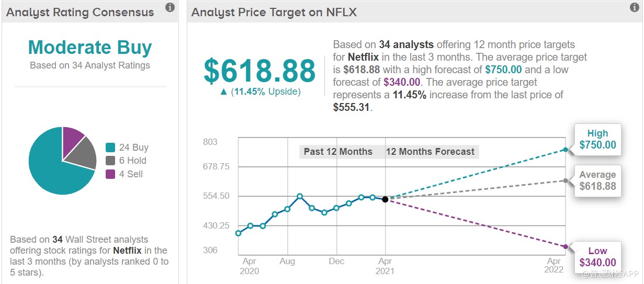Click the Moderate Buy consensus heading
This screenshot has height=284, width=644.
tap(90, 48)
